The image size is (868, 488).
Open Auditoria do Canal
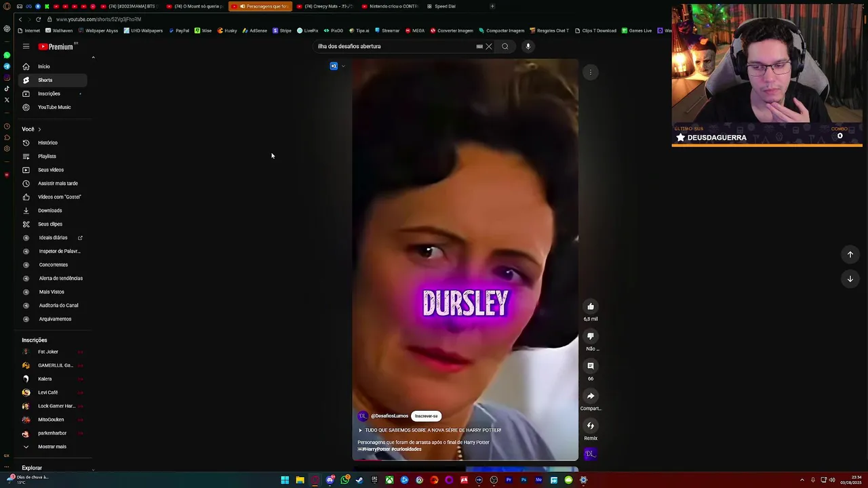[53, 306]
